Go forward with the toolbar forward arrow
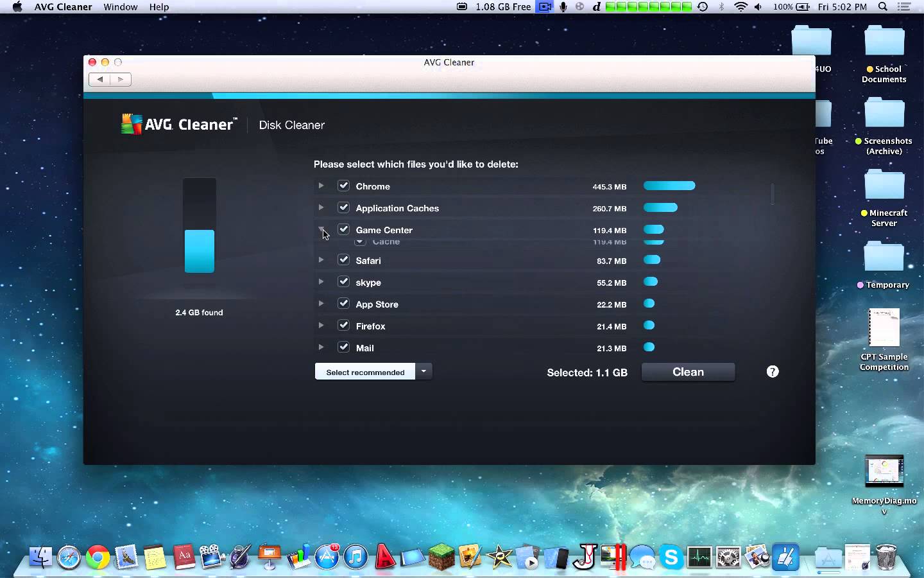This screenshot has height=578, width=924. click(121, 79)
